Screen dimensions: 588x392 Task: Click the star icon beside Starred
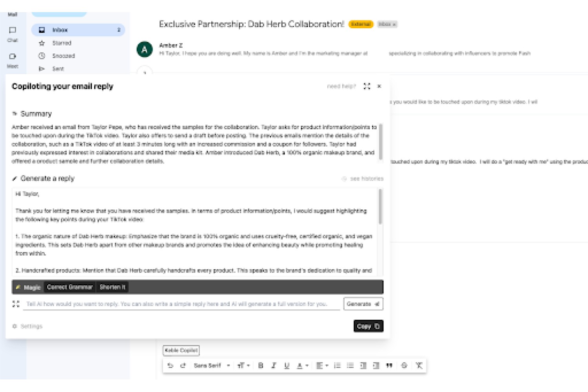(42, 43)
